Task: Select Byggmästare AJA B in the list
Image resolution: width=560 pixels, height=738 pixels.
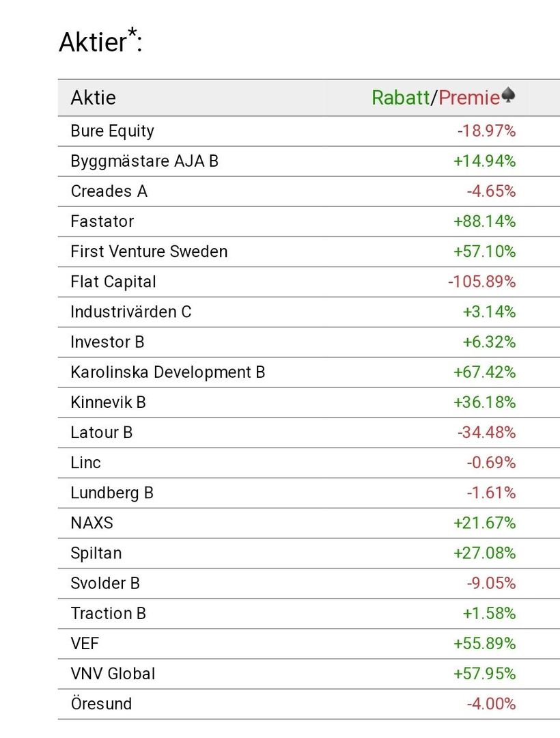Action: (x=145, y=161)
